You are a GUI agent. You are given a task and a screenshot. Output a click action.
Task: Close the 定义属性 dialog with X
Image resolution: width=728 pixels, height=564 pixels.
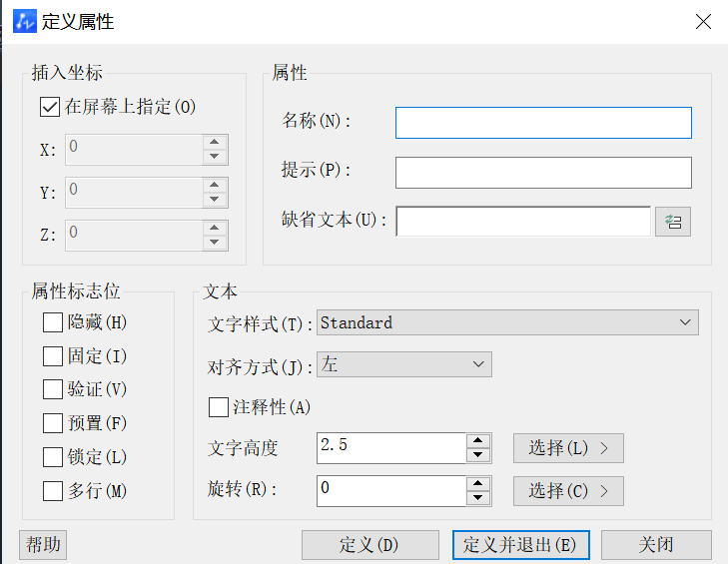tap(703, 21)
